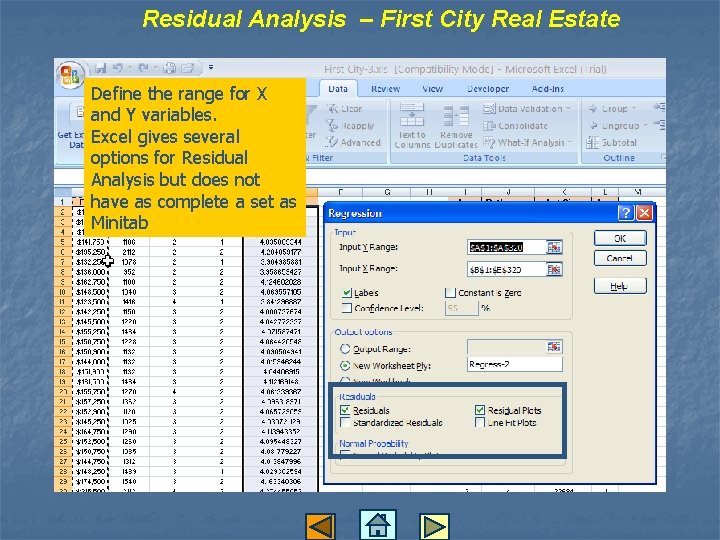The image size is (720, 540).
Task: Enable Standardized Residuals checkbox
Action: click(x=345, y=422)
